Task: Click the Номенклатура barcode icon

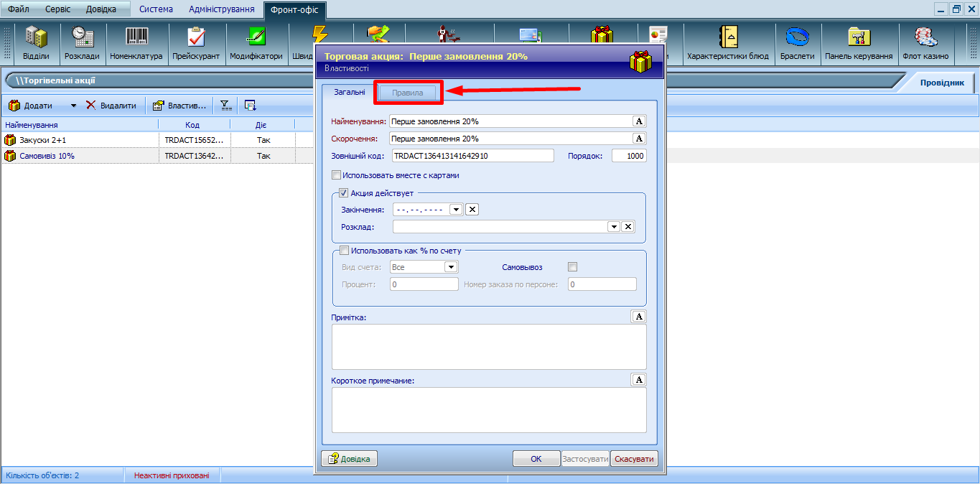Action: [x=136, y=43]
